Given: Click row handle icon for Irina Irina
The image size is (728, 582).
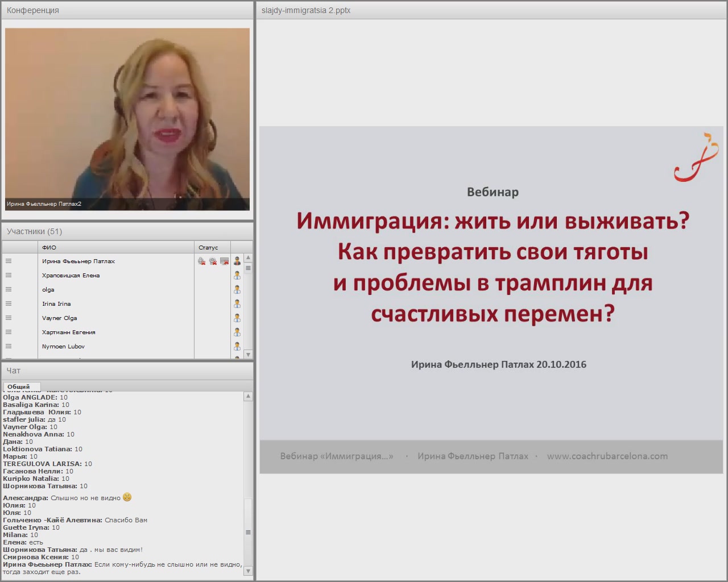Looking at the screenshot, I should pyautogui.click(x=9, y=304).
